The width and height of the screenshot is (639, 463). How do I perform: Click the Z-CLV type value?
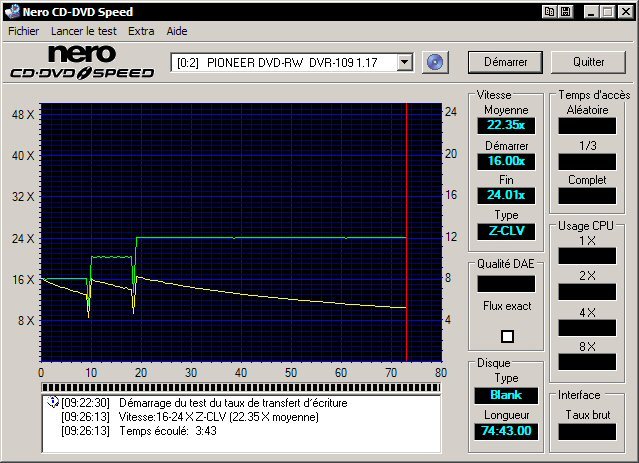(506, 231)
